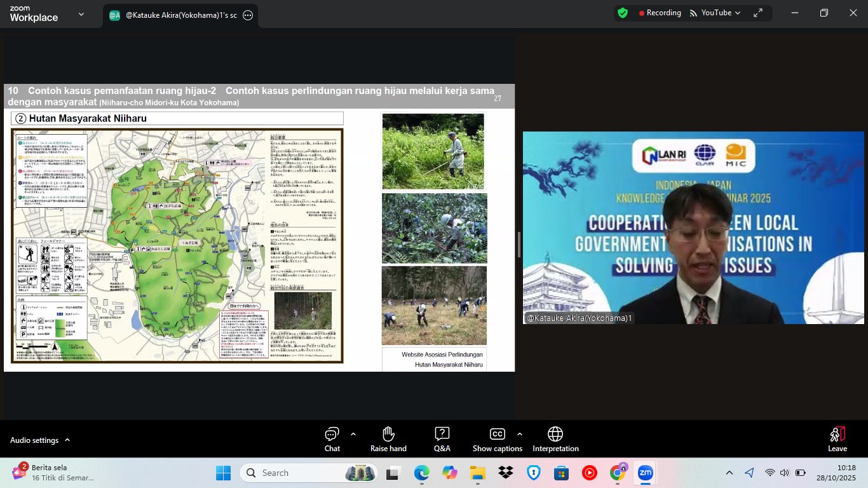Open the Chat panel
Viewport: 868px width, 488px height.
coord(332,440)
